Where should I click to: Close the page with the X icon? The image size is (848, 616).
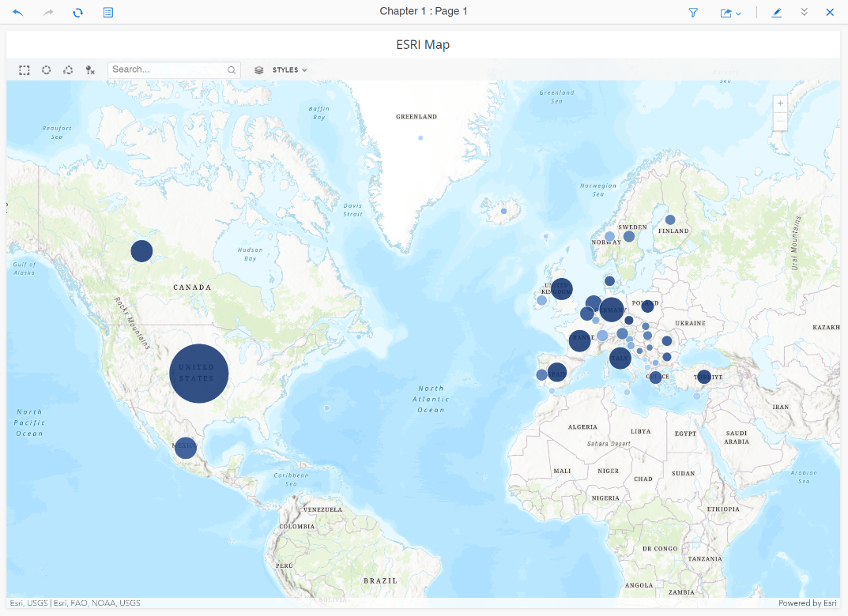[x=830, y=13]
